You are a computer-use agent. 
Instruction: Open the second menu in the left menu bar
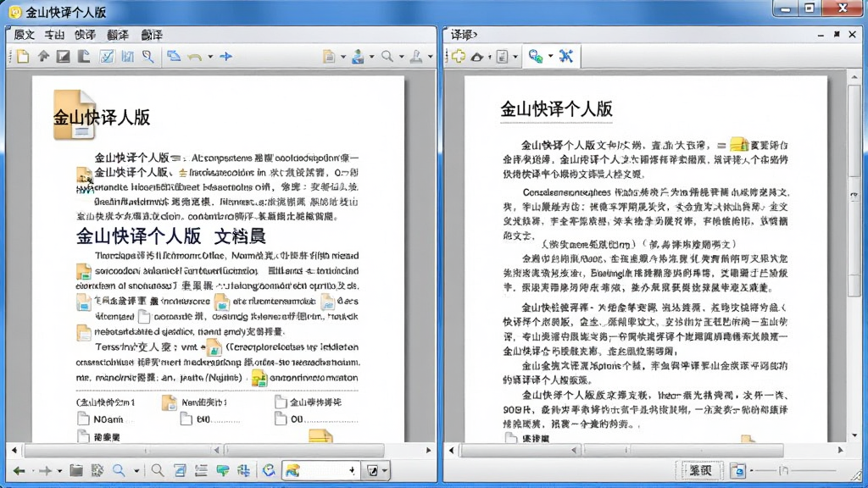54,35
